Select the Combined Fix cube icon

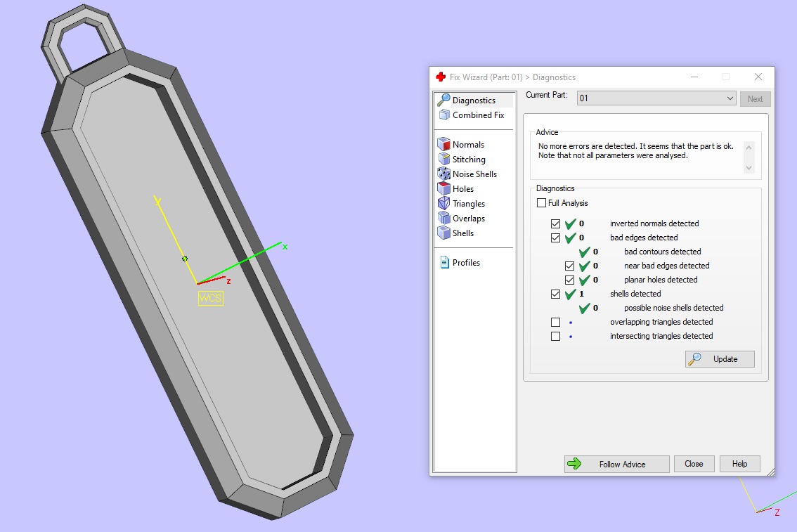click(444, 115)
